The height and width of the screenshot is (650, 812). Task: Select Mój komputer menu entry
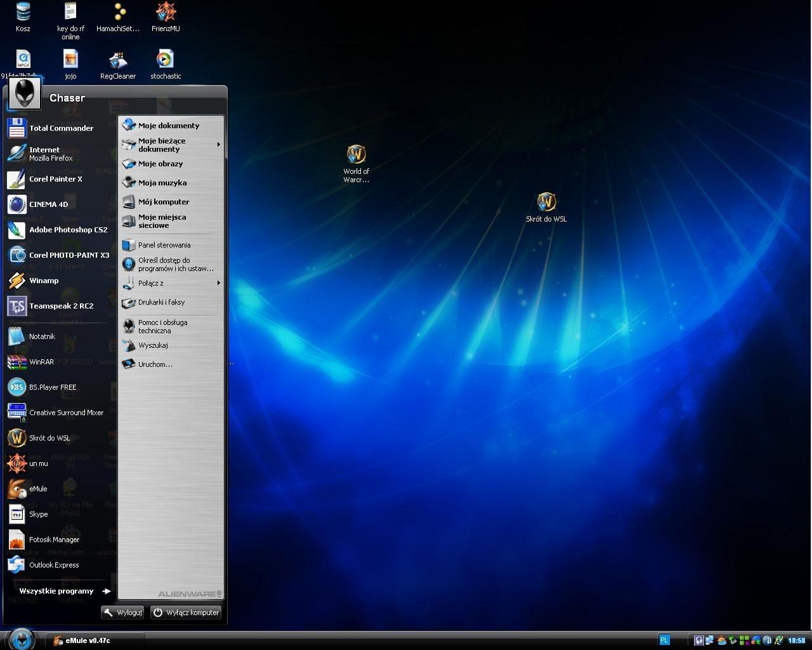163,202
